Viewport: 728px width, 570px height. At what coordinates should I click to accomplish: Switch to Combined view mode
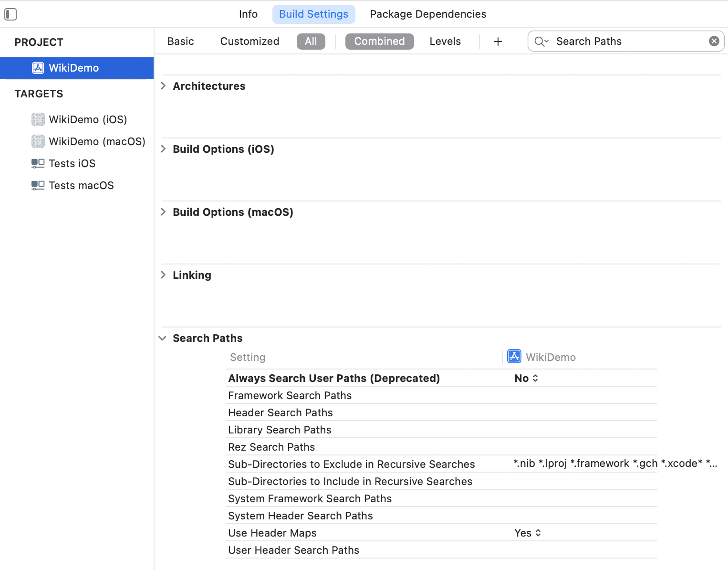(380, 42)
